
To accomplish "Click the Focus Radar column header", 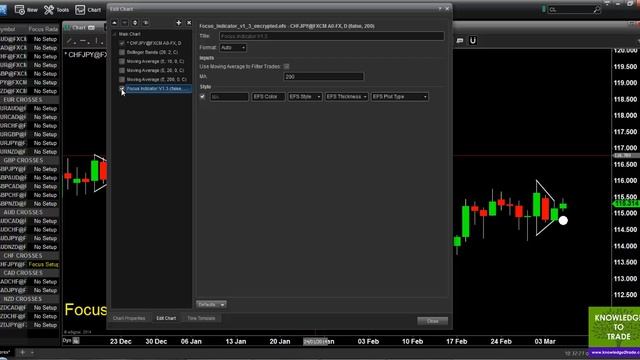I will pos(44,29).
